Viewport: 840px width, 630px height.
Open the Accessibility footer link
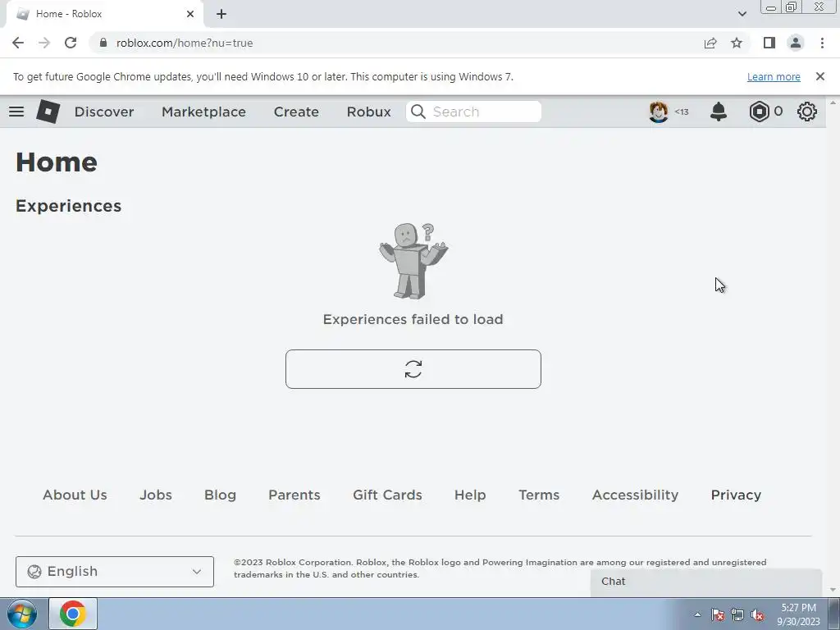coord(635,495)
